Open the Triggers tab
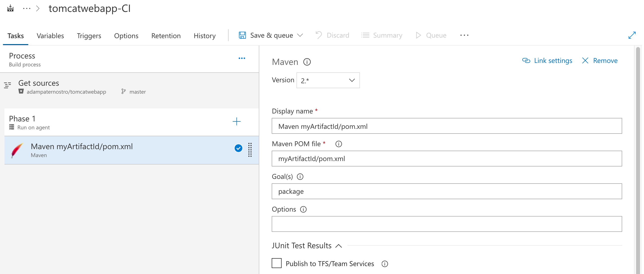The width and height of the screenshot is (644, 274). click(89, 36)
